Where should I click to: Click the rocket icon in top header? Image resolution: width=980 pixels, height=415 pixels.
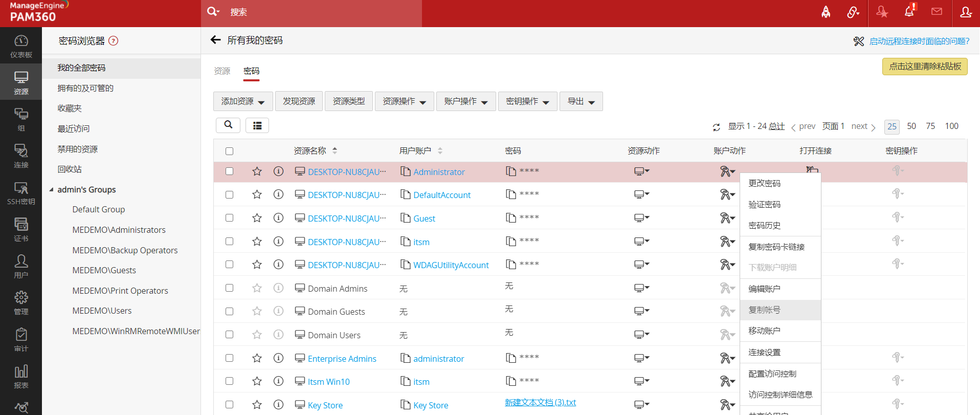coord(826,12)
